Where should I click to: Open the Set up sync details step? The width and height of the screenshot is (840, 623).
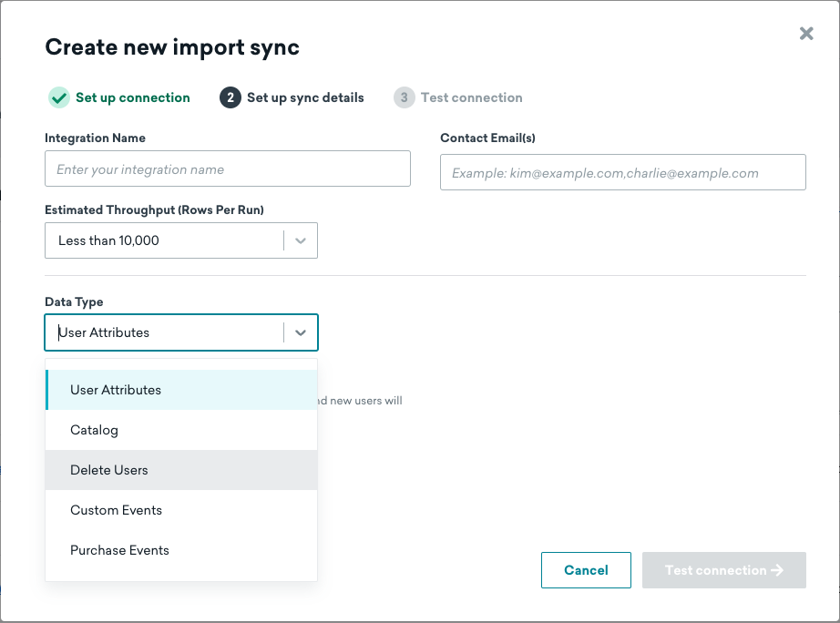coord(305,97)
